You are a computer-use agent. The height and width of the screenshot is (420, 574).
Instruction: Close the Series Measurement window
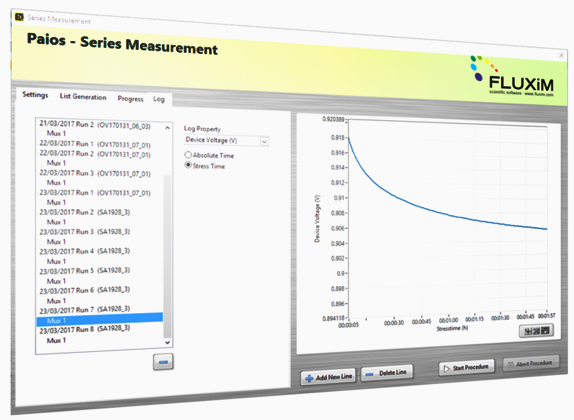click(x=561, y=55)
